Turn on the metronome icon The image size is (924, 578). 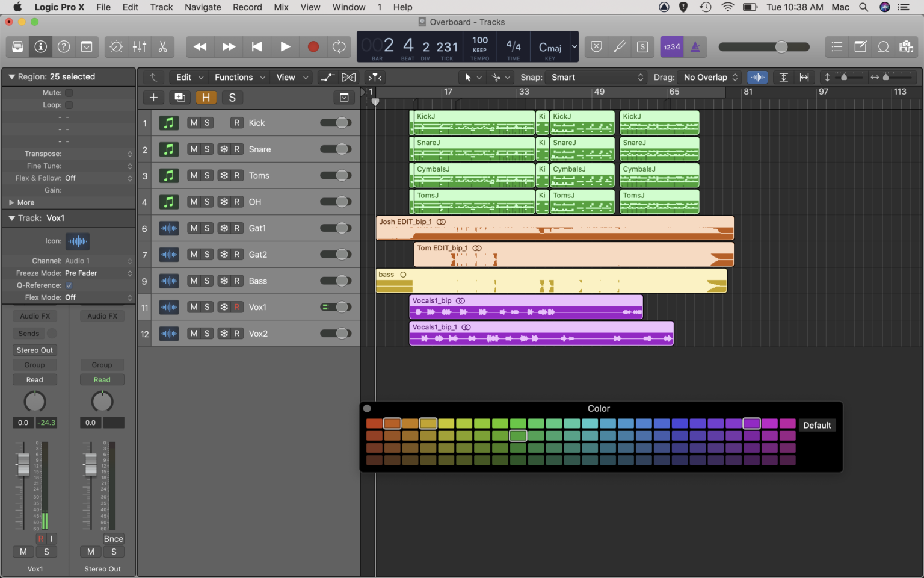coord(695,46)
